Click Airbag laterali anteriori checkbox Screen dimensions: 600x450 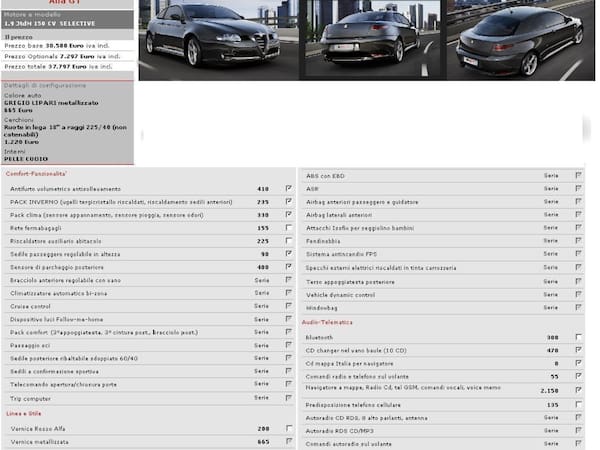pyautogui.click(x=579, y=214)
